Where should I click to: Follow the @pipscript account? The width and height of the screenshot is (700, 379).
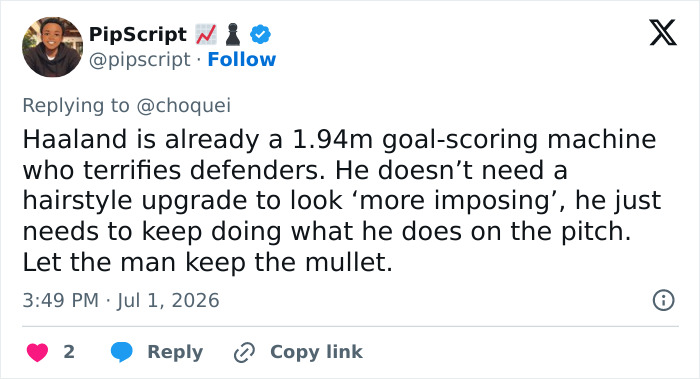click(242, 59)
